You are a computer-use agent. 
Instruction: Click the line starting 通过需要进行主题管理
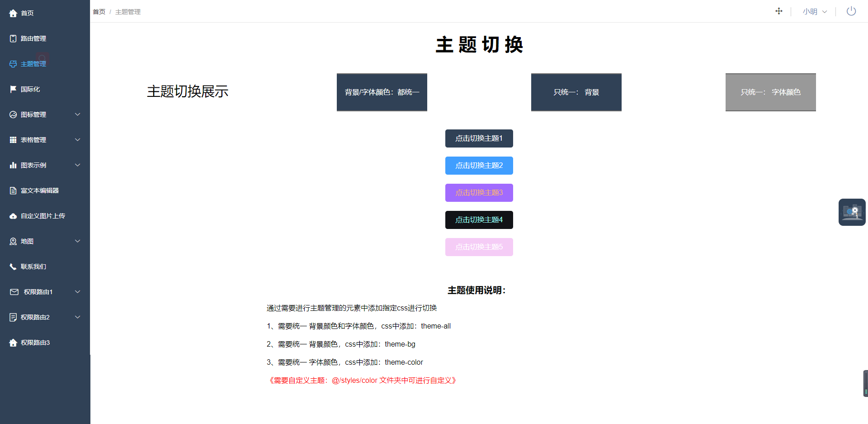coord(352,308)
